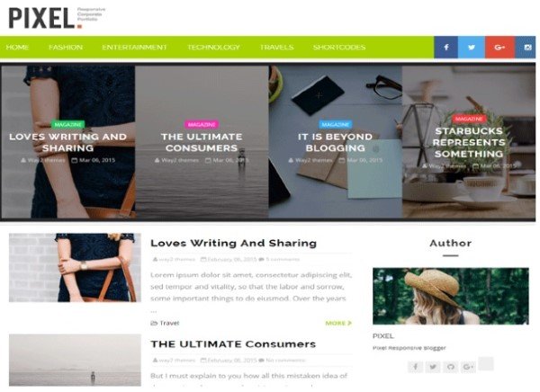540x392 pixels.
Task: Click the author Google Plus icon under bio
Action: [468, 367]
